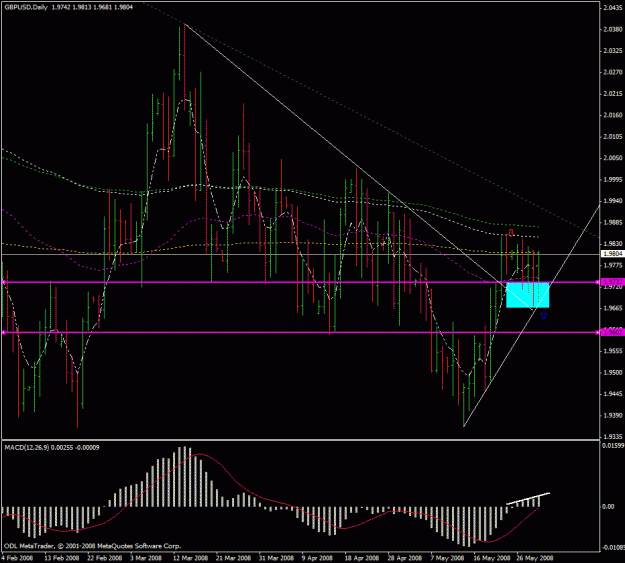Click the 31 Mar 2008 date label
The image size is (625, 563).
[x=276, y=558]
